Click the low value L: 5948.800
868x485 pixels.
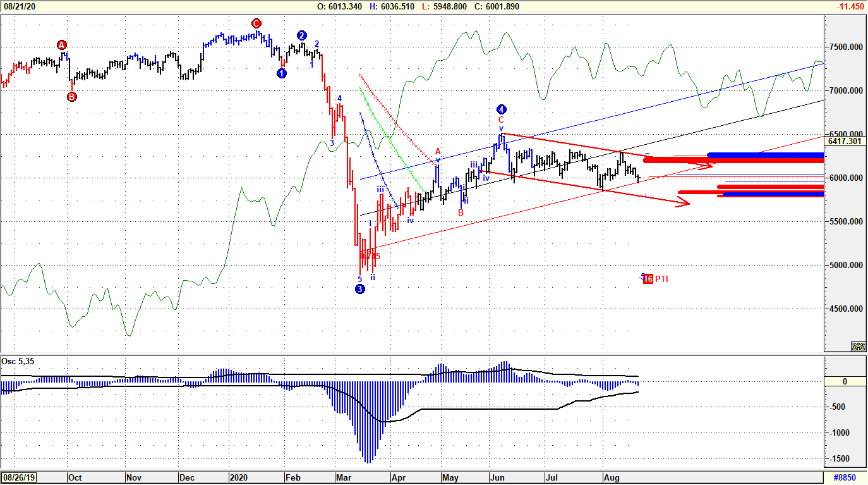tap(444, 6)
